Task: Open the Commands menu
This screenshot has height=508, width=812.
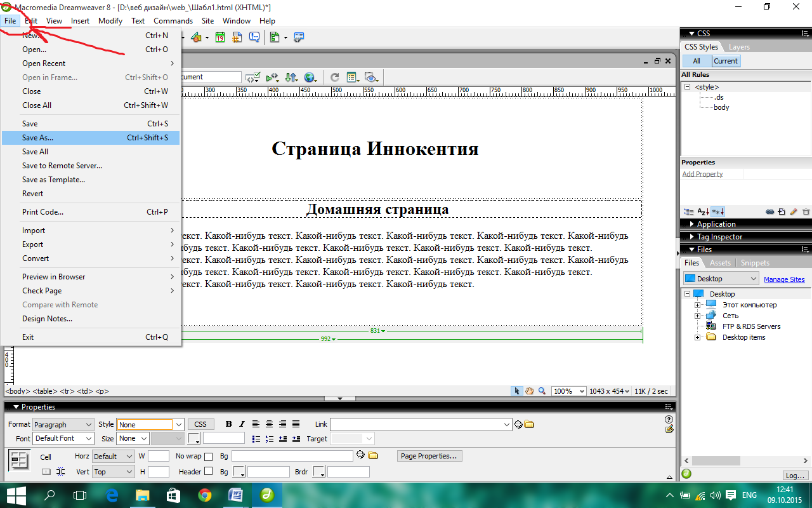Action: pyautogui.click(x=173, y=21)
